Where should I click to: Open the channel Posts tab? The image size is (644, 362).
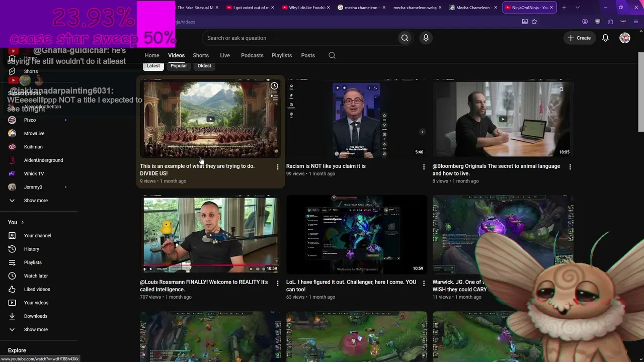pyautogui.click(x=308, y=55)
